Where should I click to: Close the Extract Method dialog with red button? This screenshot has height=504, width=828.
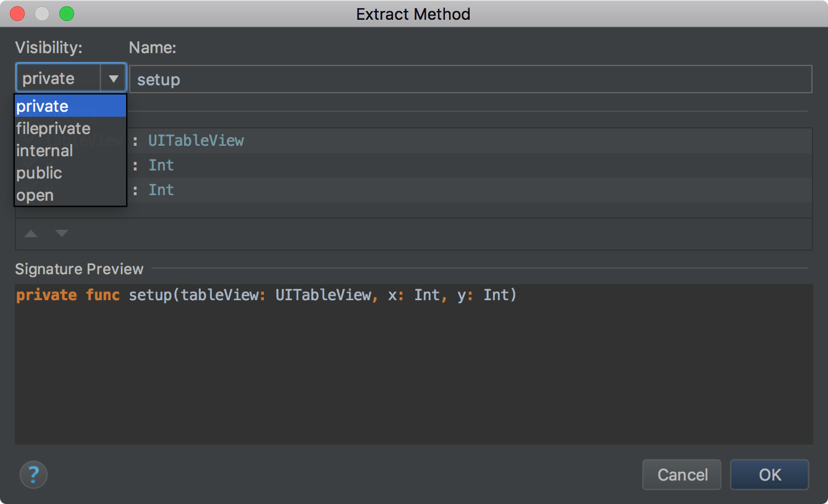point(17,14)
